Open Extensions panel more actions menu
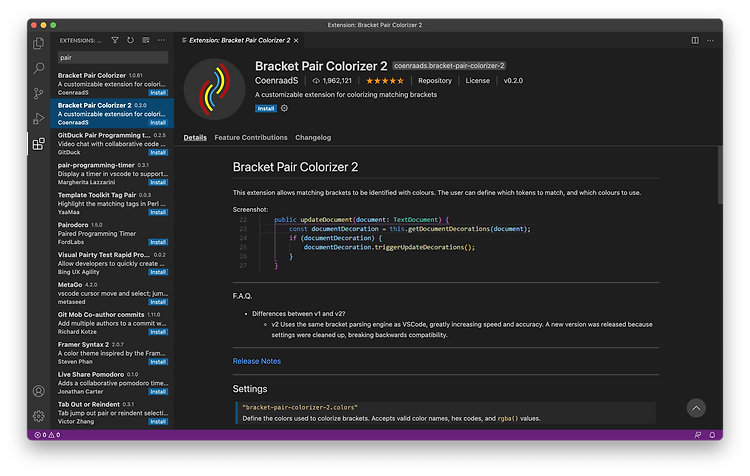 point(161,40)
